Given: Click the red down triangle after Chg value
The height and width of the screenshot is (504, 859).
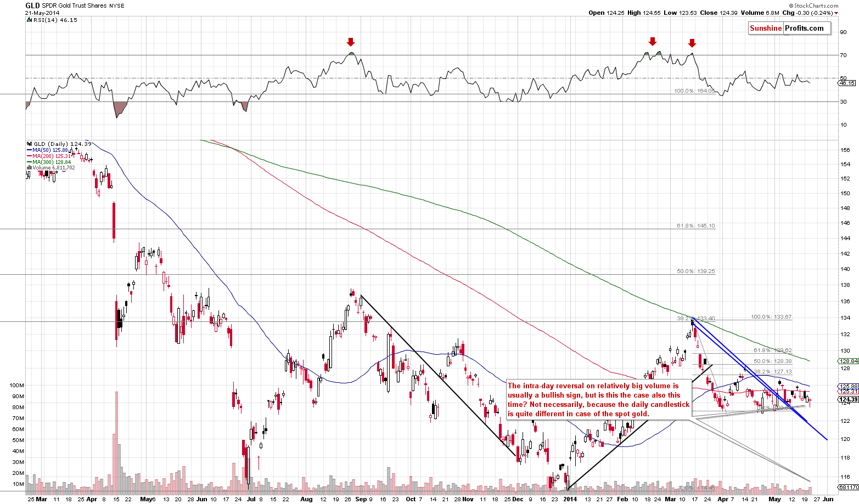Looking at the screenshot, I should (836, 13).
